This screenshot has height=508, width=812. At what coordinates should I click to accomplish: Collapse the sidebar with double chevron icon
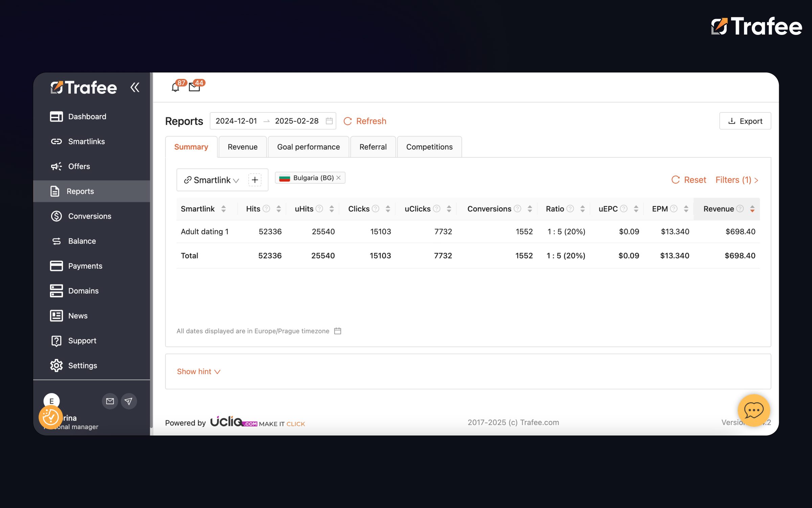pos(135,87)
